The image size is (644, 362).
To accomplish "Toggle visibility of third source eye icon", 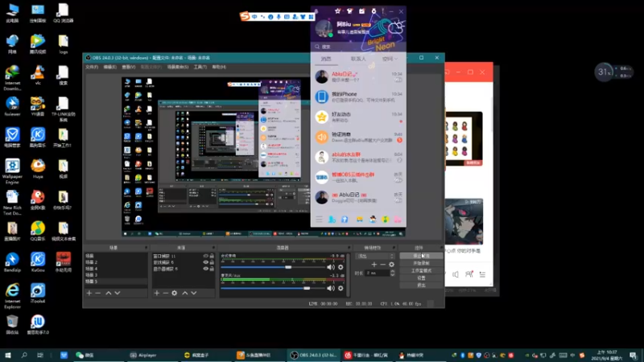I will [206, 269].
